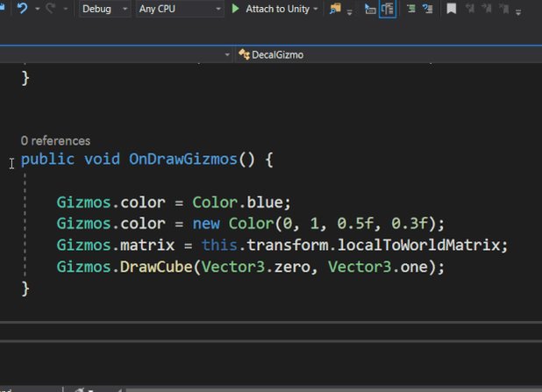The width and height of the screenshot is (542, 392).
Task: Click the DecalGizmo class icon
Action: pyautogui.click(x=244, y=54)
